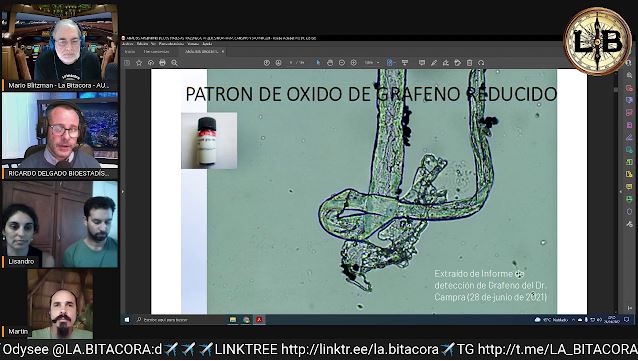
Task: Go to the previous page with up arrow
Action: (x=267, y=63)
